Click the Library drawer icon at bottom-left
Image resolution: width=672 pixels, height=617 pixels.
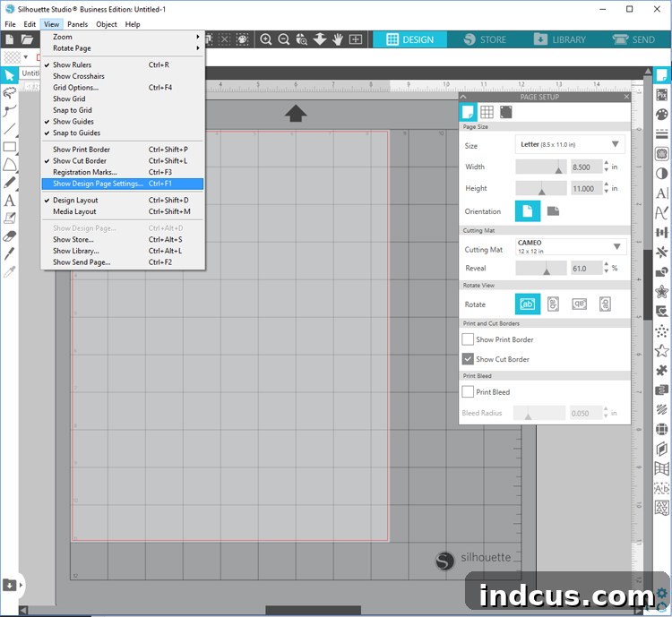(x=10, y=585)
